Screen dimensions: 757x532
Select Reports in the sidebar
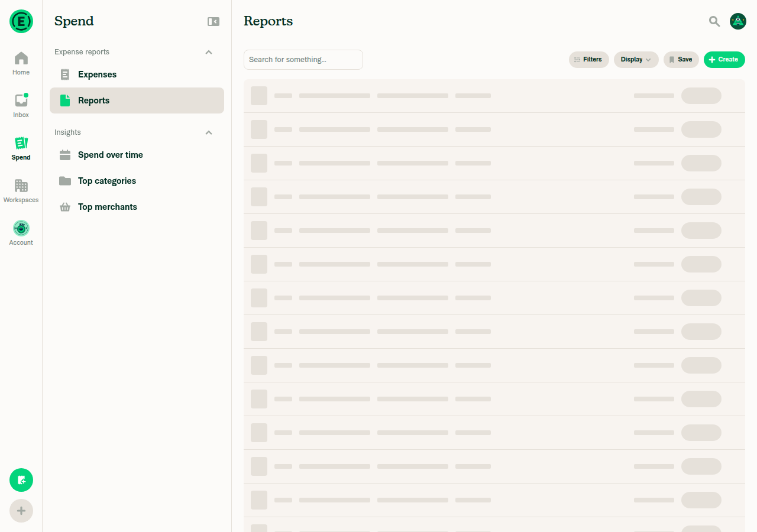[137, 100]
